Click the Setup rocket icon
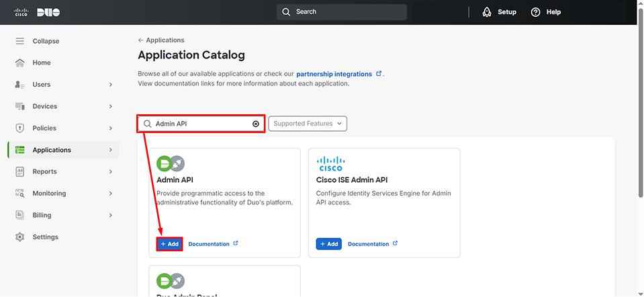 point(487,12)
